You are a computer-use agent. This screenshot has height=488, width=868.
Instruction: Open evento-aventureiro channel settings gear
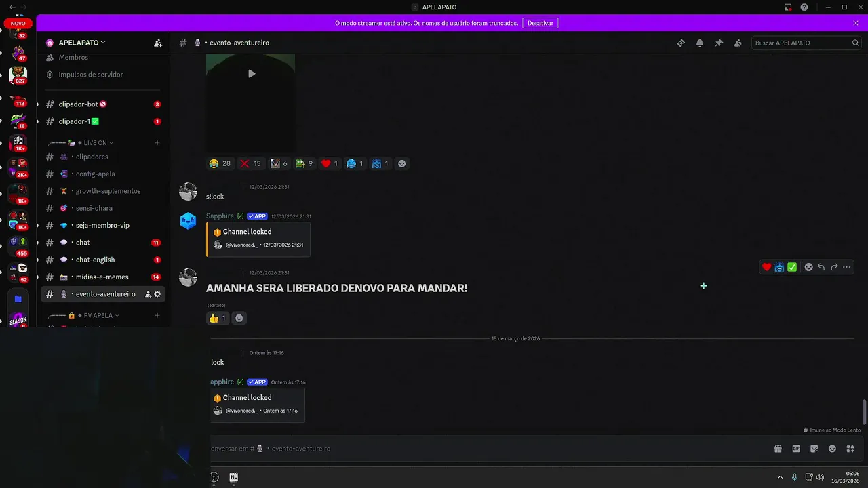(157, 294)
